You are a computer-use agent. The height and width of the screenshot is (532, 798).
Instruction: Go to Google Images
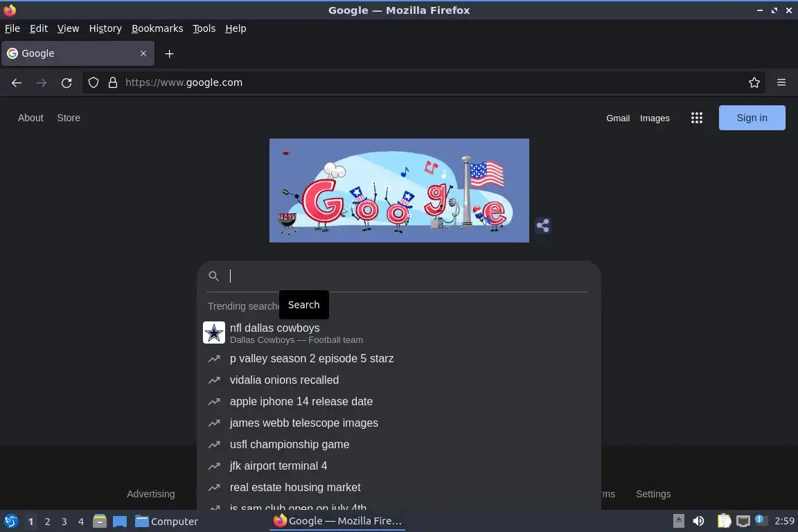pyautogui.click(x=655, y=118)
